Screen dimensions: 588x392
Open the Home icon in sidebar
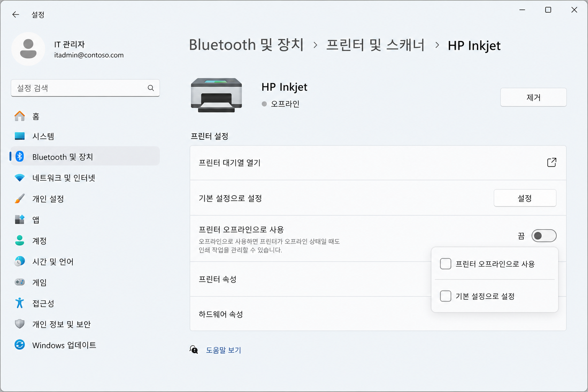point(20,116)
